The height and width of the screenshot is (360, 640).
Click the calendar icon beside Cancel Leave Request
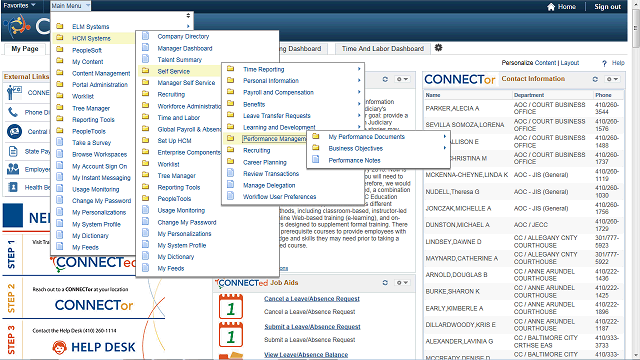click(231, 306)
